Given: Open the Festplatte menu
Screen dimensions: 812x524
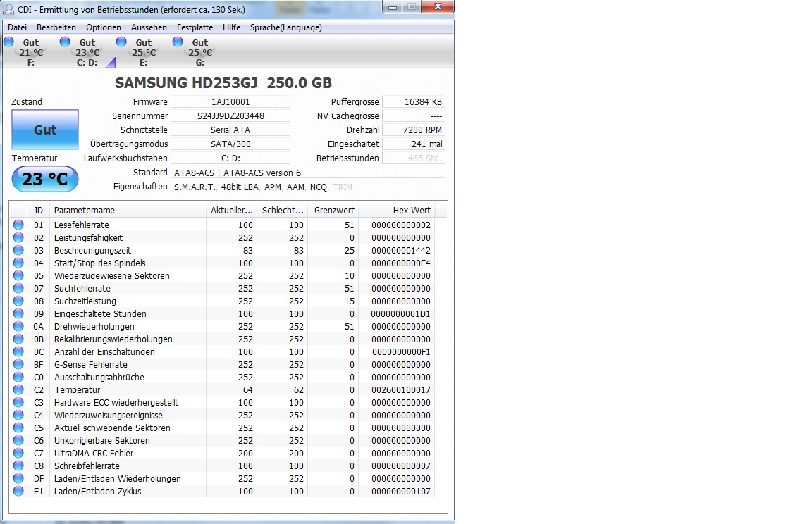Looking at the screenshot, I should tap(195, 27).
